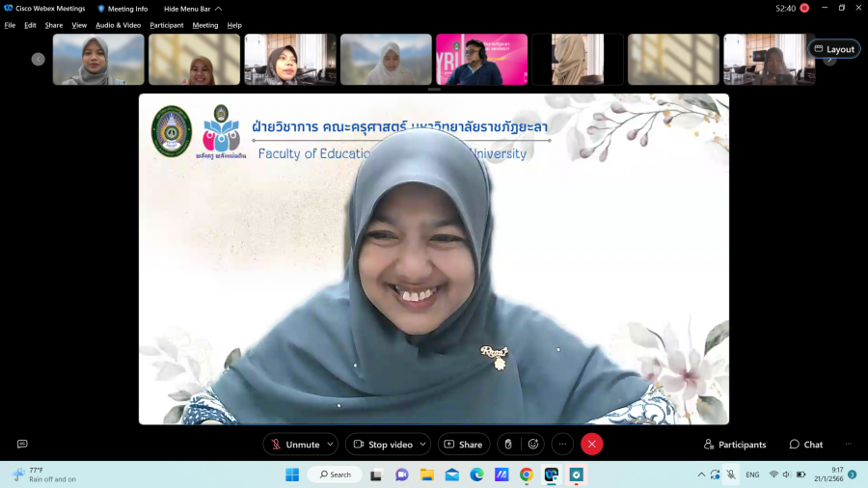
Task: Click the Share content button
Action: (464, 444)
